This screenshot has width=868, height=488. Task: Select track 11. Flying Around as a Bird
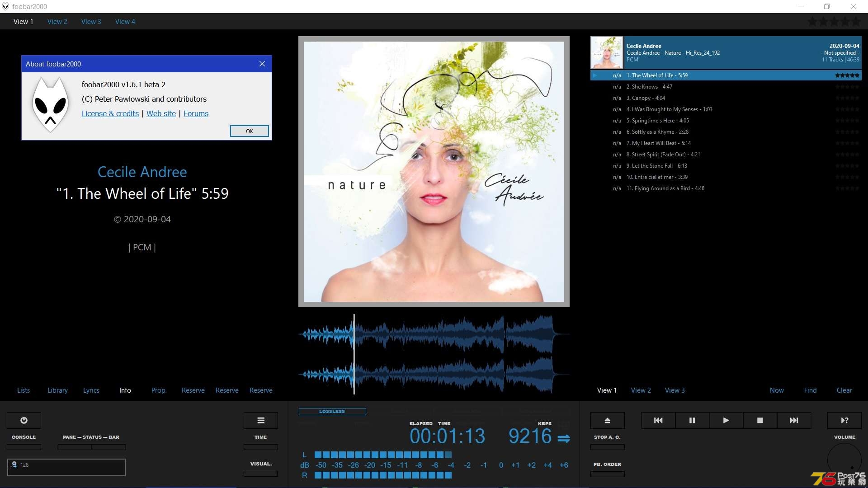tap(726, 188)
